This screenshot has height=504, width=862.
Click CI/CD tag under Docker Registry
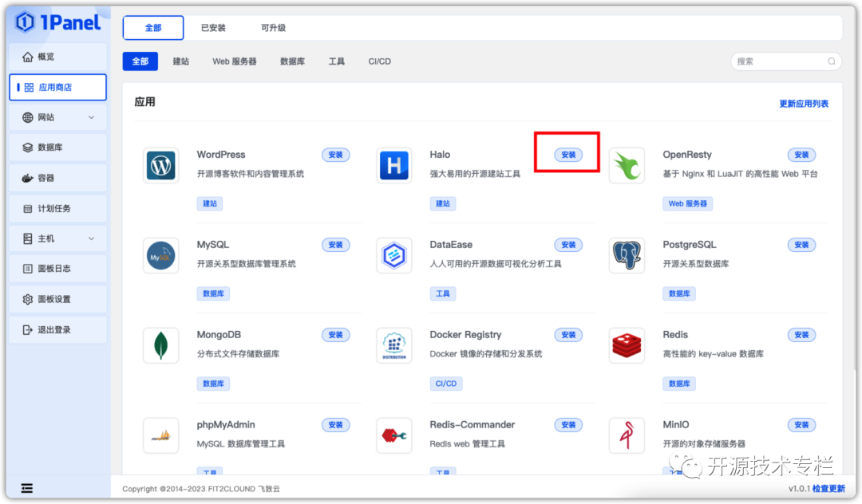(x=446, y=384)
